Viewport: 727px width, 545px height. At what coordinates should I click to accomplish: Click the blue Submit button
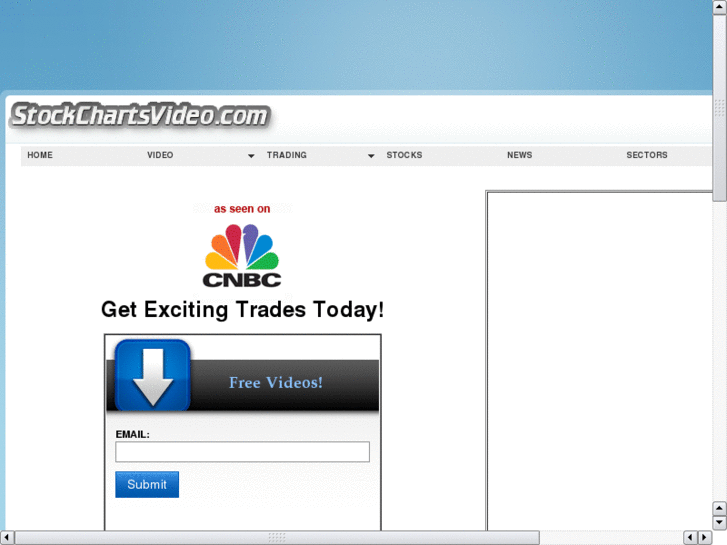click(x=147, y=484)
